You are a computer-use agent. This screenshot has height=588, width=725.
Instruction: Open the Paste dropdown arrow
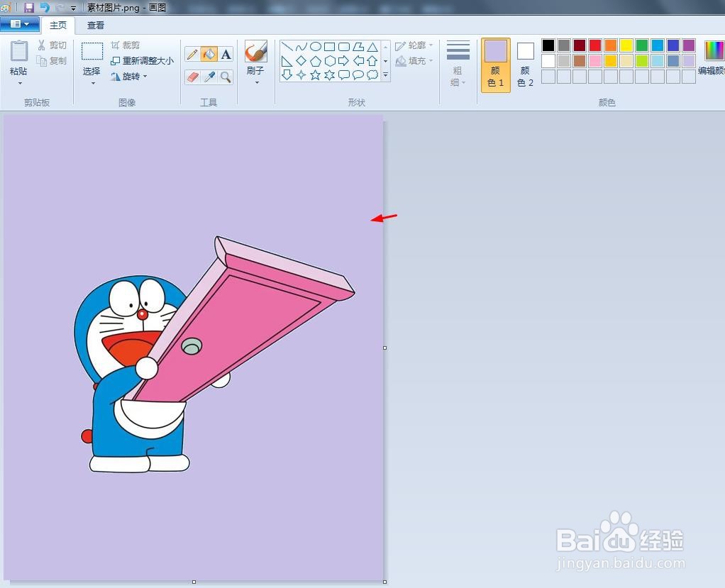(20, 83)
